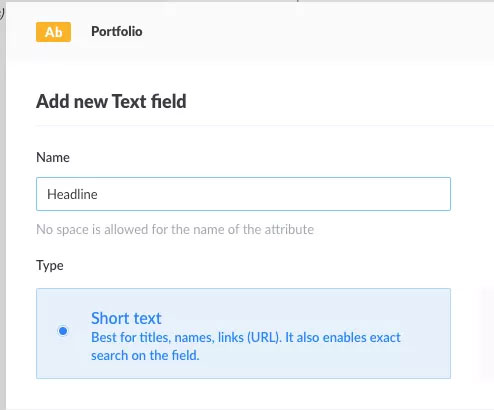Click the orange Ab text field icon
This screenshot has width=494, height=410.
[x=53, y=32]
